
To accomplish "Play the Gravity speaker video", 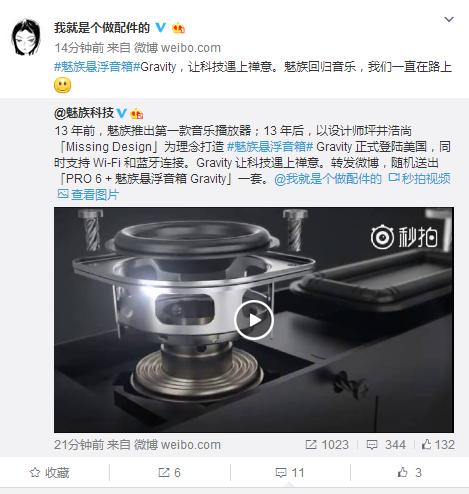I will (254, 320).
